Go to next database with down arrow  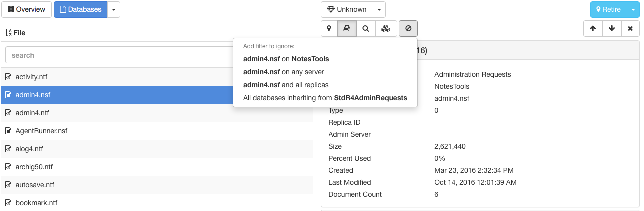(612, 29)
